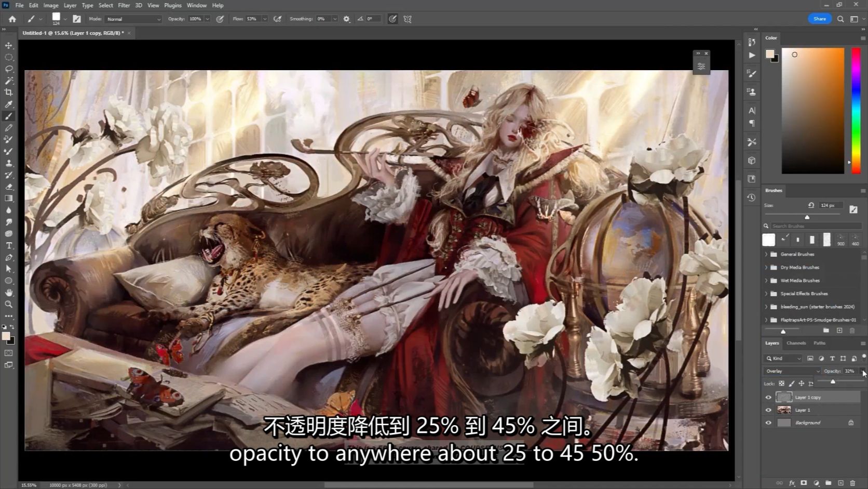This screenshot has height=489, width=868.
Task: Select the Layer 1 copy layer name
Action: coord(808,398)
